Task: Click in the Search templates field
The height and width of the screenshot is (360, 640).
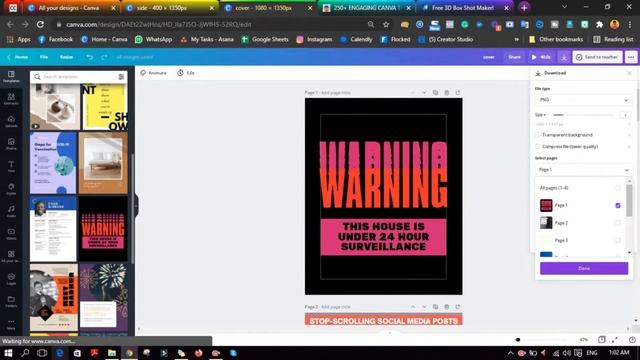Action: 78,77
